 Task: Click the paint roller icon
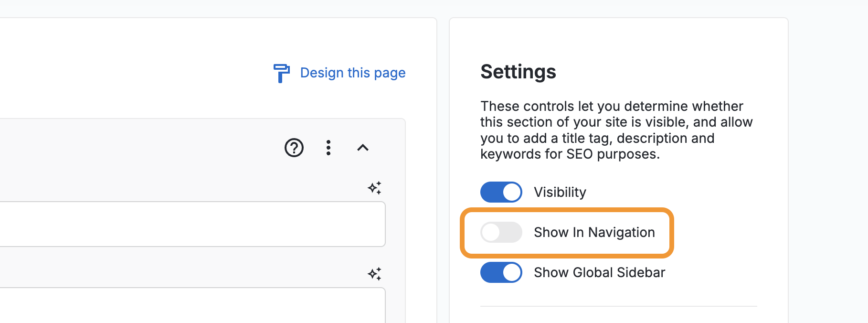[281, 73]
